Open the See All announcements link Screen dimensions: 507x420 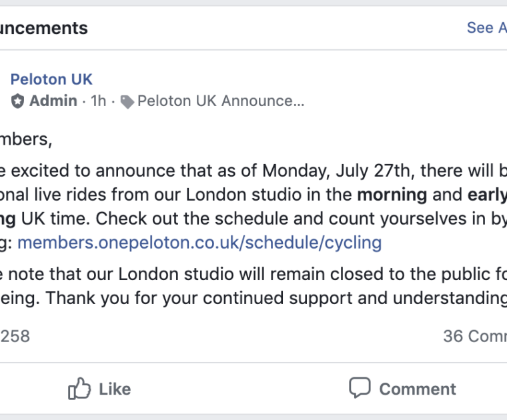pyautogui.click(x=486, y=27)
